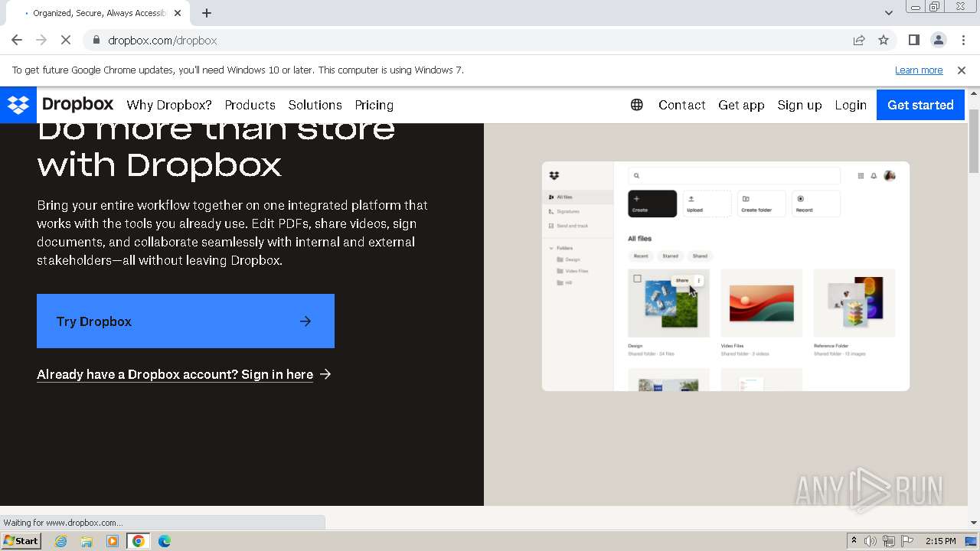Go back with browser back arrow

click(x=17, y=40)
